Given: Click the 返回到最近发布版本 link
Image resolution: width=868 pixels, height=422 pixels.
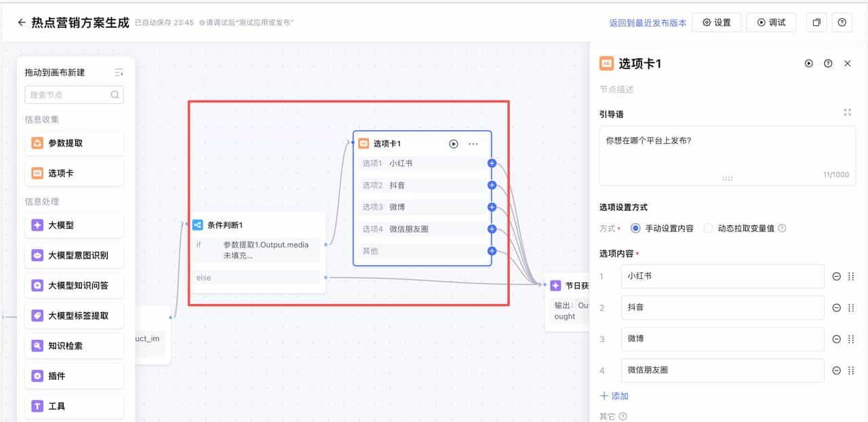Looking at the screenshot, I should click(x=647, y=22).
